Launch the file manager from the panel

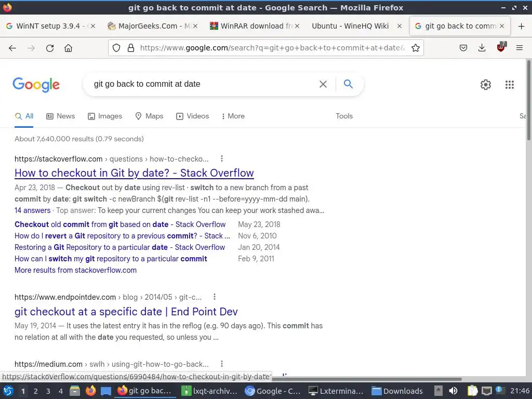point(75,391)
